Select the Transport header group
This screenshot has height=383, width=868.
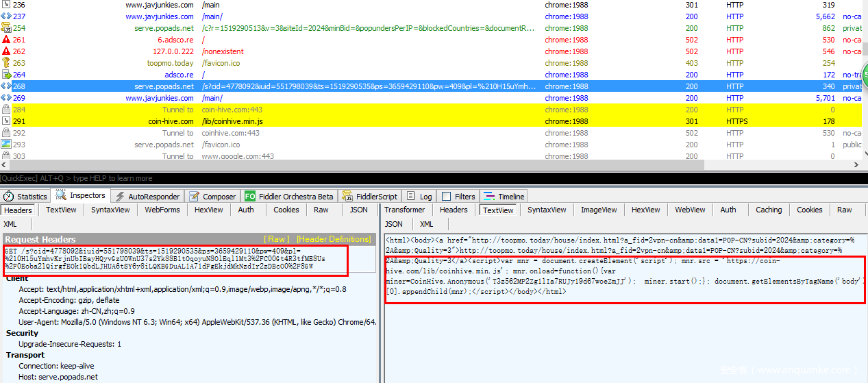pos(25,355)
